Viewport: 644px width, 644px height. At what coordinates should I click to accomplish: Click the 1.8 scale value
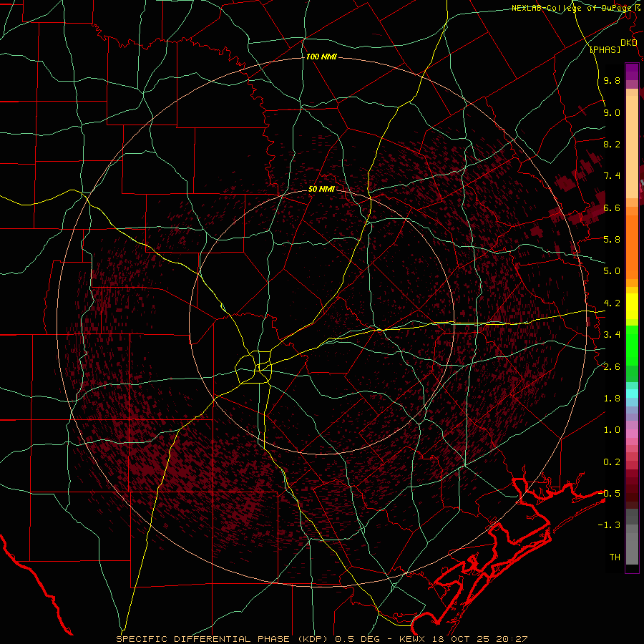tap(612, 399)
